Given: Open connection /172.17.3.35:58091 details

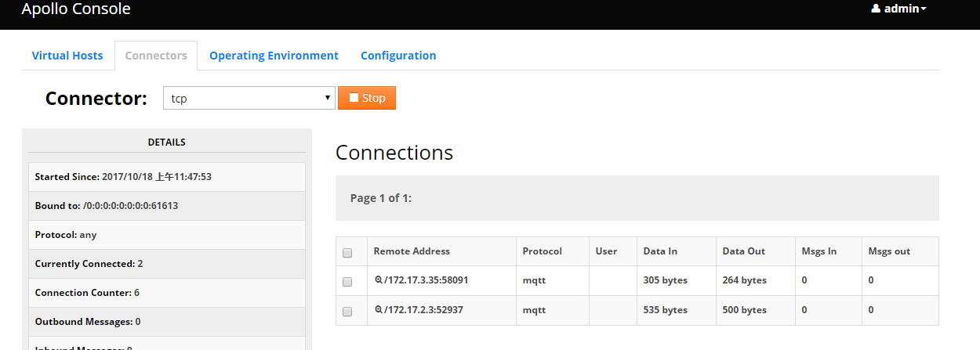Looking at the screenshot, I should [x=426, y=280].
